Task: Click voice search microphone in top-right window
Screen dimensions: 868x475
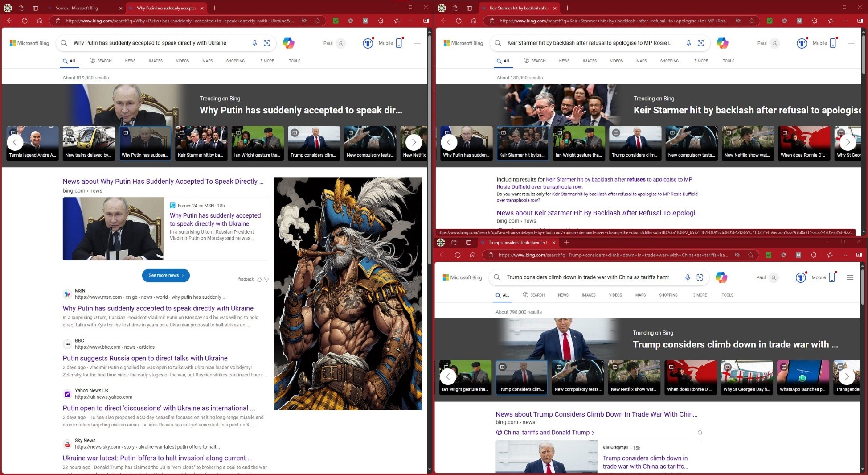Action: coord(688,43)
